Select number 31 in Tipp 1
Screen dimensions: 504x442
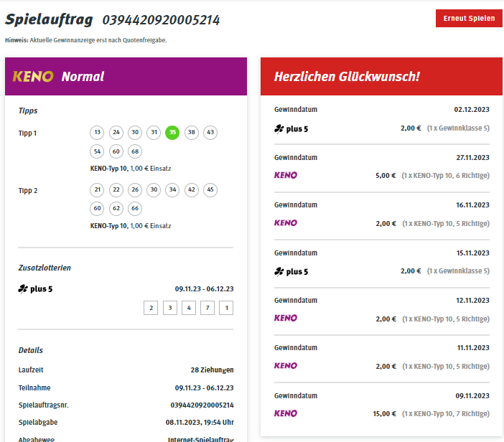[x=154, y=132]
